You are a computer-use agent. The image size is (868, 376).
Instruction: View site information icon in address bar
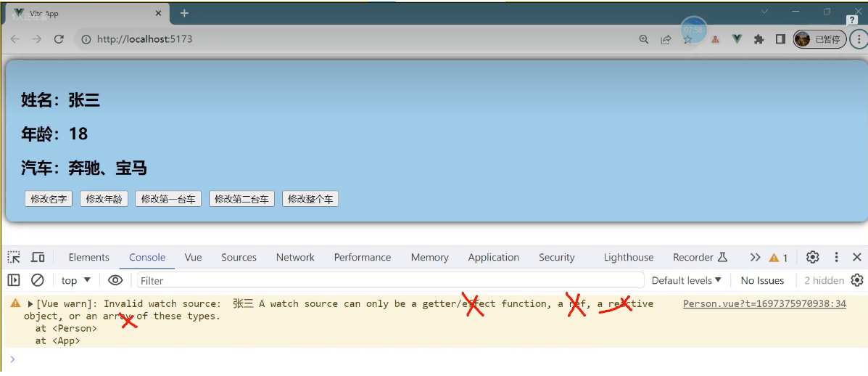tap(86, 39)
